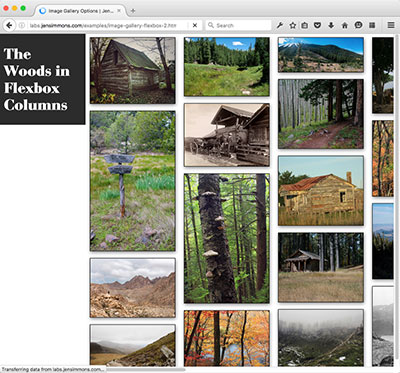
Task: Open the foggy gray hillside photo
Action: (321, 338)
